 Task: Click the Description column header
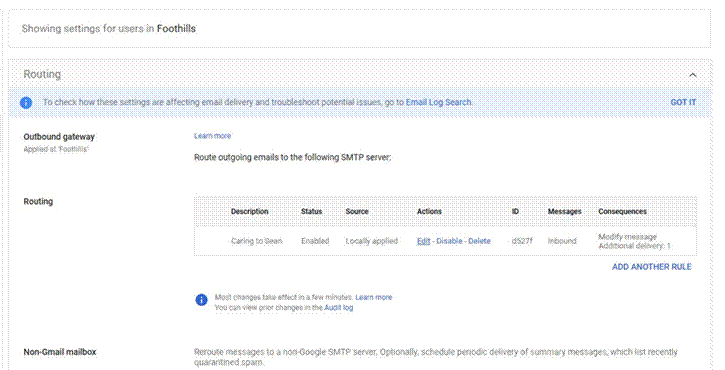(x=250, y=211)
